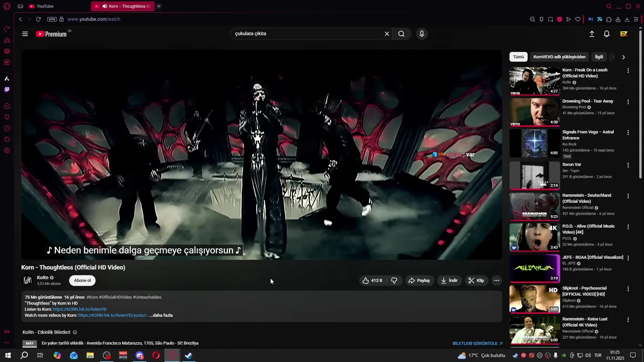Select the İlgili filter chip
Screen dimensions: 644x362
[599, 57]
